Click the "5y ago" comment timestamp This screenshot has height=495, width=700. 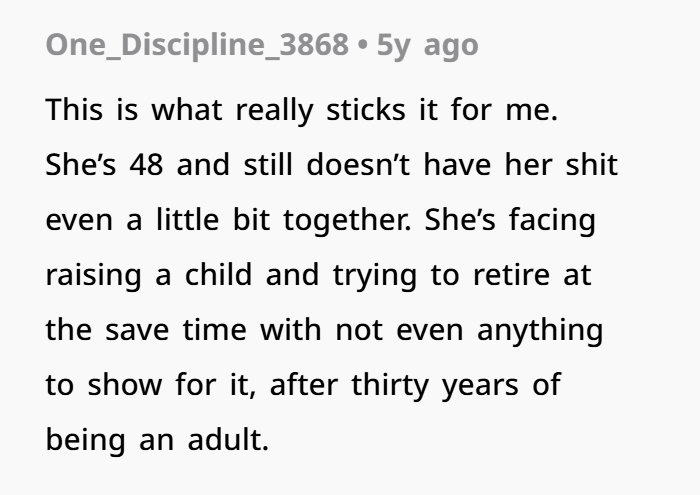point(427,46)
